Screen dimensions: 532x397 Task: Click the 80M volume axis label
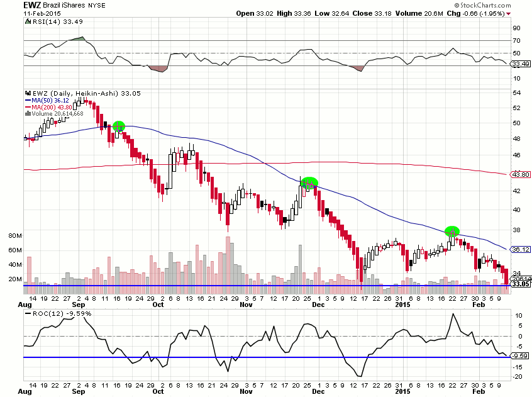(15, 235)
